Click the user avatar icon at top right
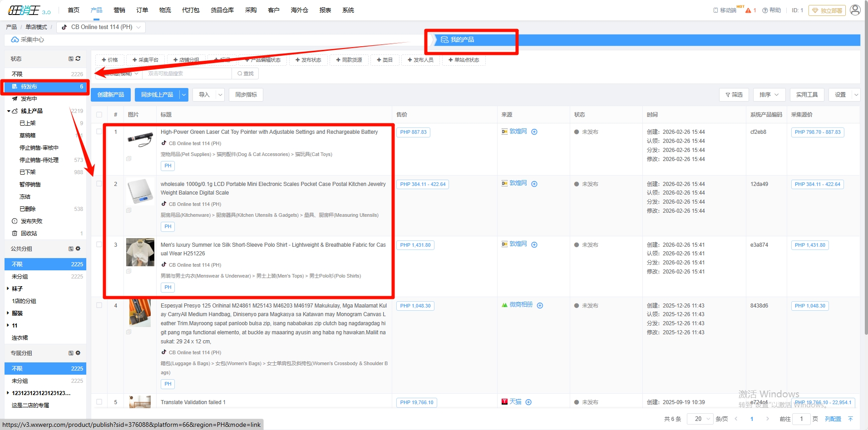The height and width of the screenshot is (430, 868). pyautogui.click(x=855, y=10)
